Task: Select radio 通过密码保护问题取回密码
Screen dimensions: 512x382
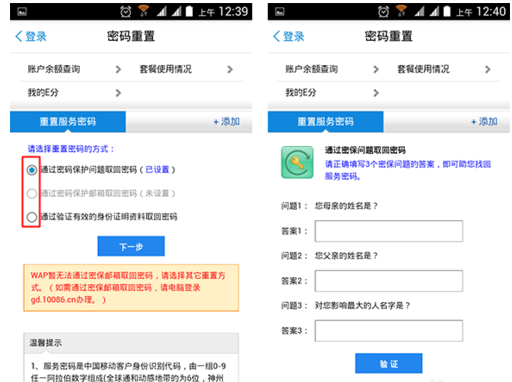Action: (32, 170)
